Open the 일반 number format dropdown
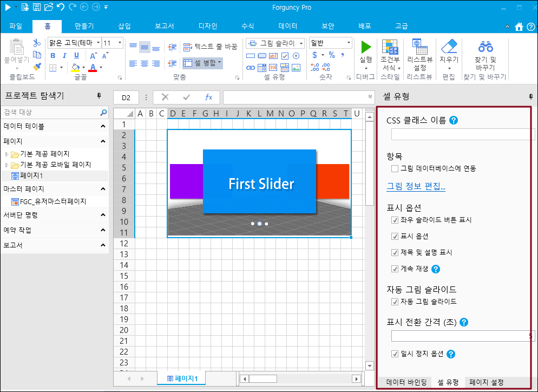The width and height of the screenshot is (538, 392). tap(330, 43)
